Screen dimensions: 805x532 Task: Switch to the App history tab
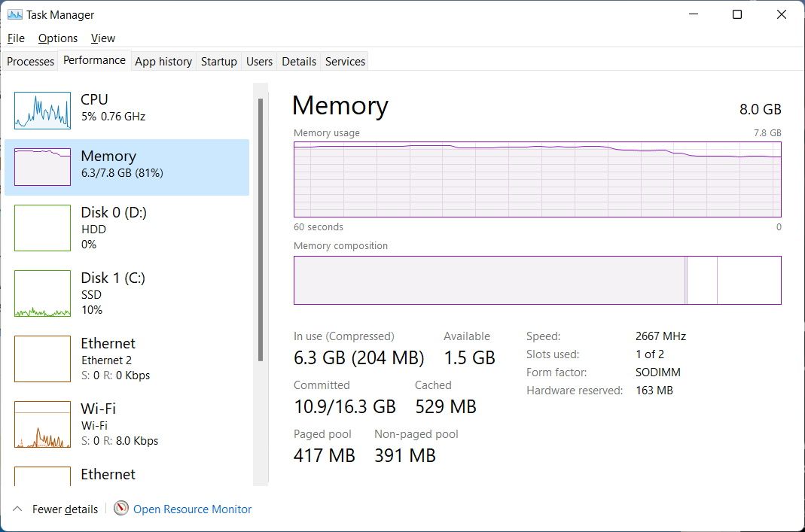pyautogui.click(x=163, y=61)
